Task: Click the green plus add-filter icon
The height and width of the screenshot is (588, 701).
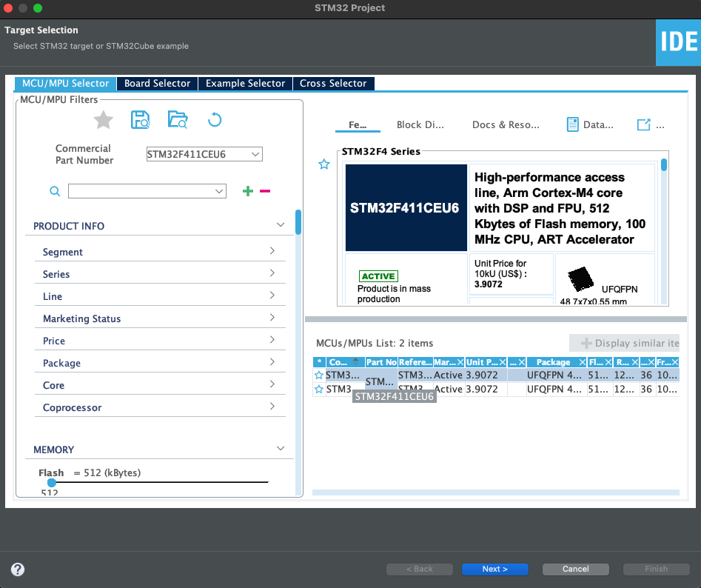Action: click(248, 191)
